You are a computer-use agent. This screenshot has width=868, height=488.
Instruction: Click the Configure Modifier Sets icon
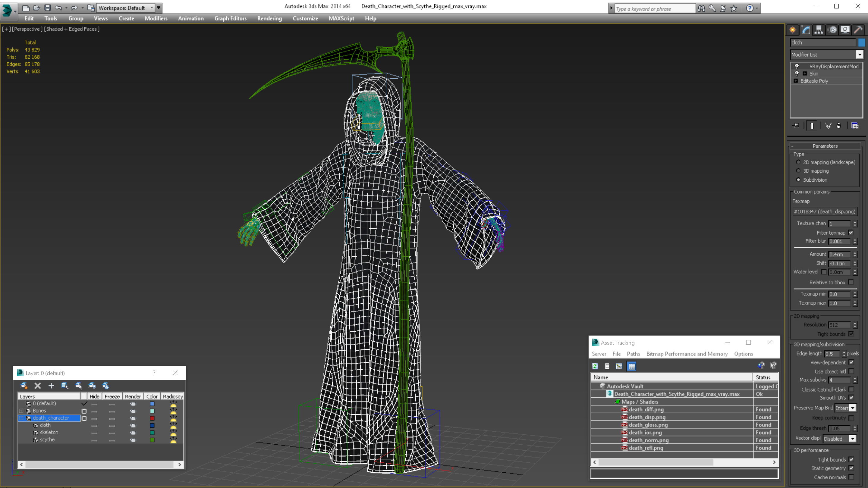[x=855, y=126]
